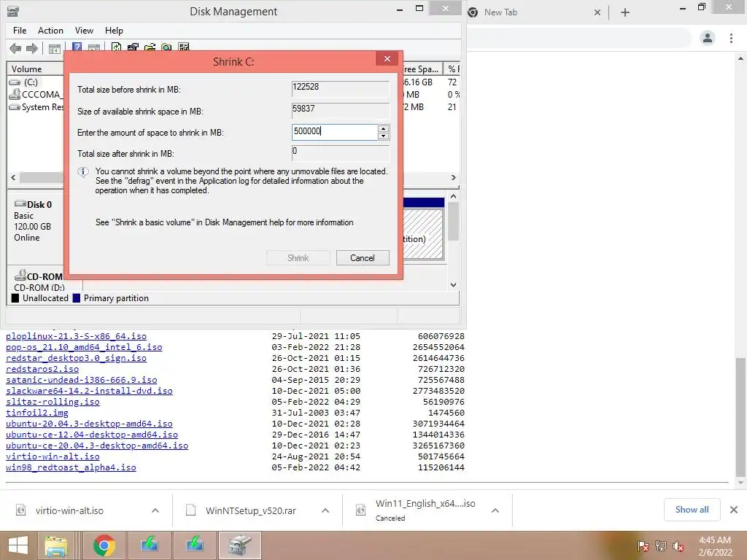The height and width of the screenshot is (560, 747).
Task: Dismiss the Chrome downloads bar with X
Action: click(x=734, y=510)
